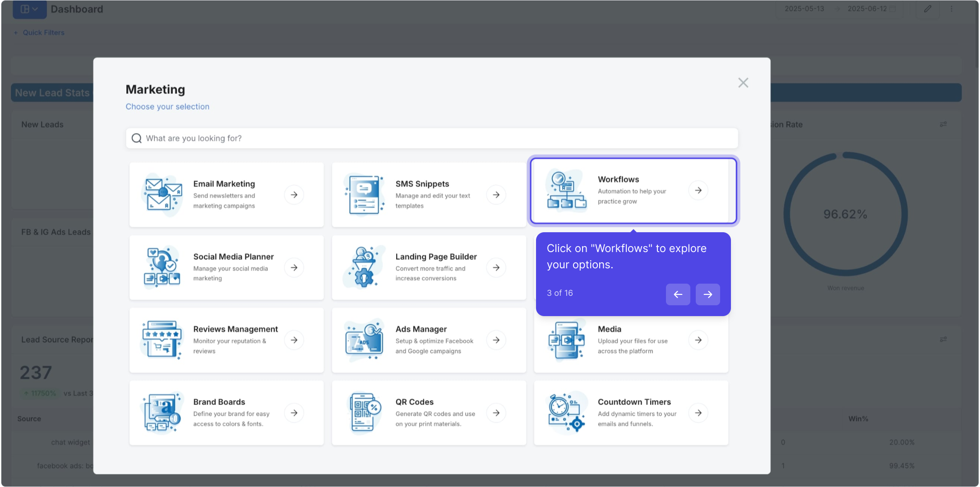Viewport: 980px width, 487px height.
Task: Click the Landing Page Builder arrow
Action: click(496, 267)
